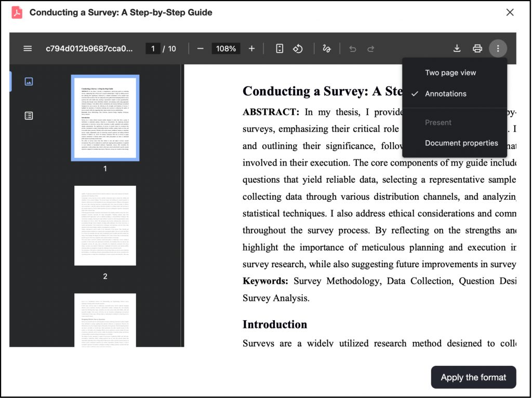
Task: Click the Introduction heading in document
Action: (x=275, y=324)
